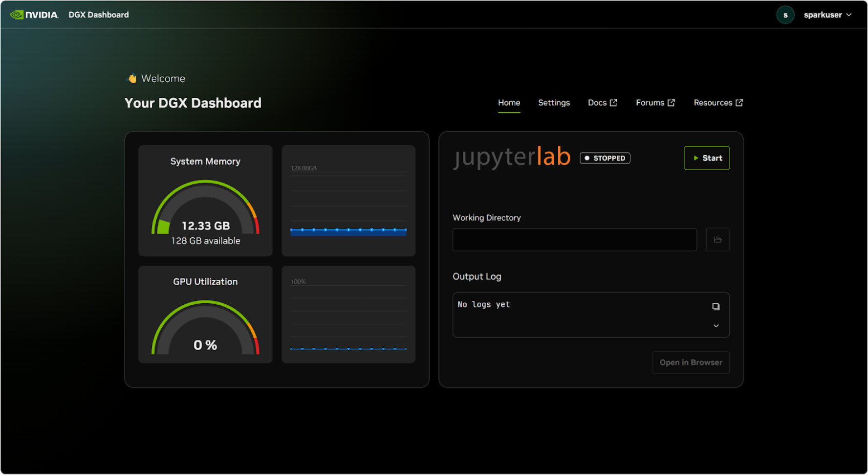Open the Docs page
868x475 pixels.
click(x=597, y=103)
